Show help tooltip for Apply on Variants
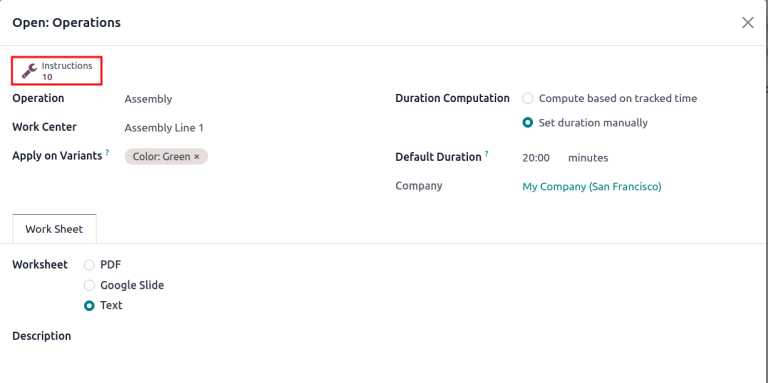This screenshot has width=768, height=383. click(107, 153)
